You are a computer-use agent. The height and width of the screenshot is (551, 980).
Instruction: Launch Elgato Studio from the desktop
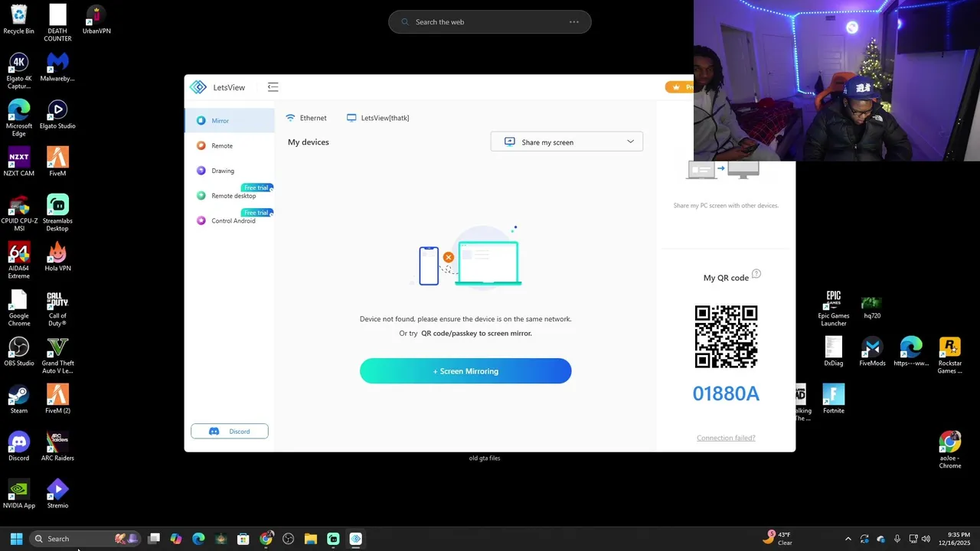(57, 115)
